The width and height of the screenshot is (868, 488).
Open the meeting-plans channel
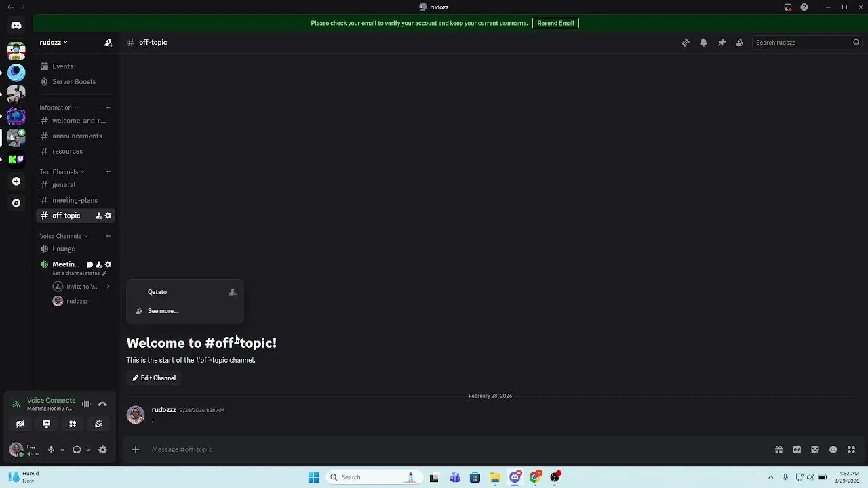[75, 200]
